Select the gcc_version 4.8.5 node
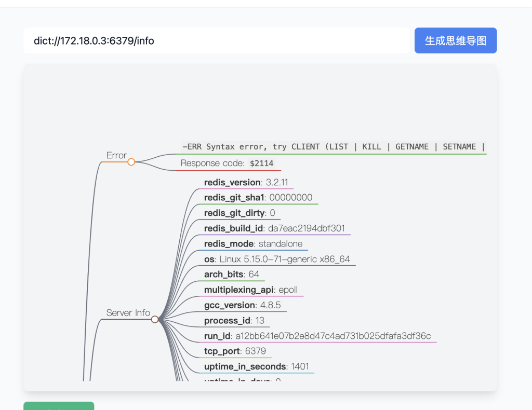 243,305
